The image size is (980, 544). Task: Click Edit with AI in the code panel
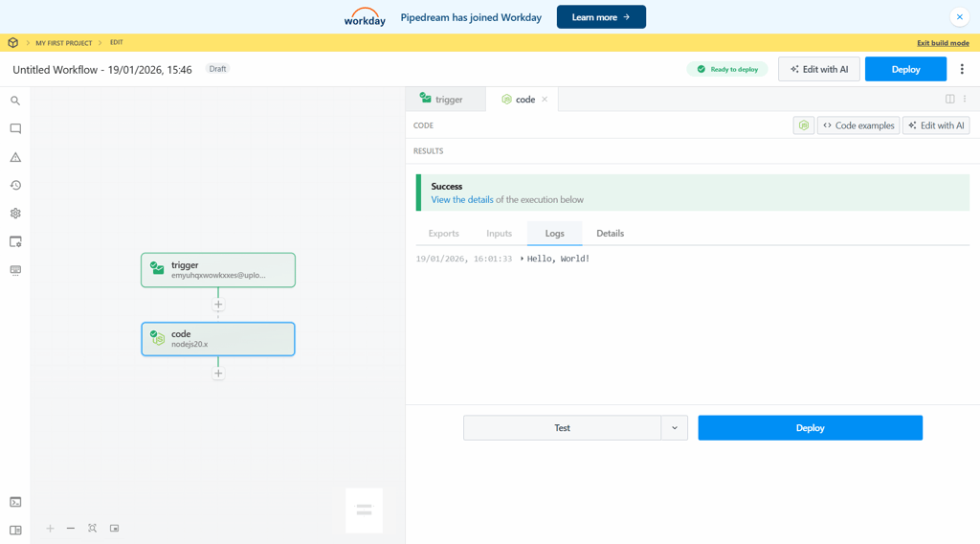[936, 125]
